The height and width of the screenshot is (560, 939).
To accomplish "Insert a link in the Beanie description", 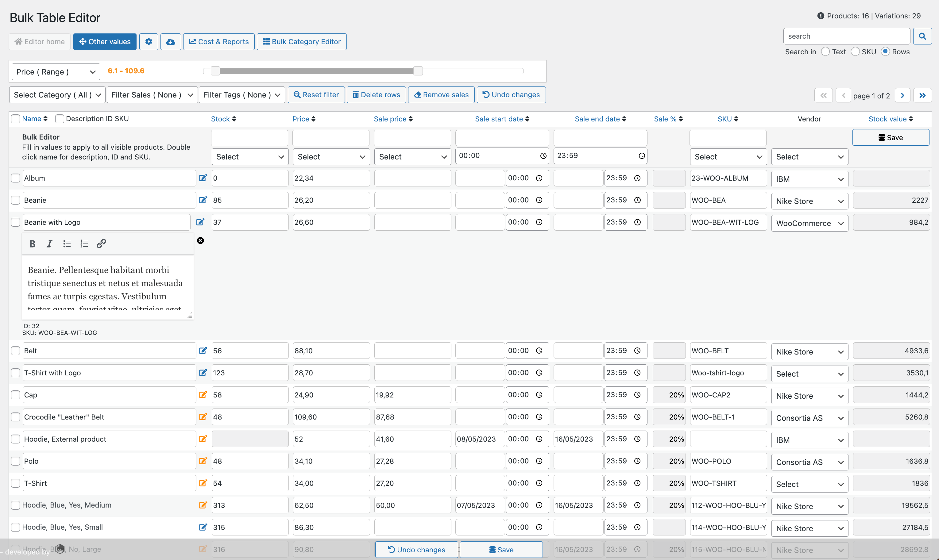I will coord(101,244).
